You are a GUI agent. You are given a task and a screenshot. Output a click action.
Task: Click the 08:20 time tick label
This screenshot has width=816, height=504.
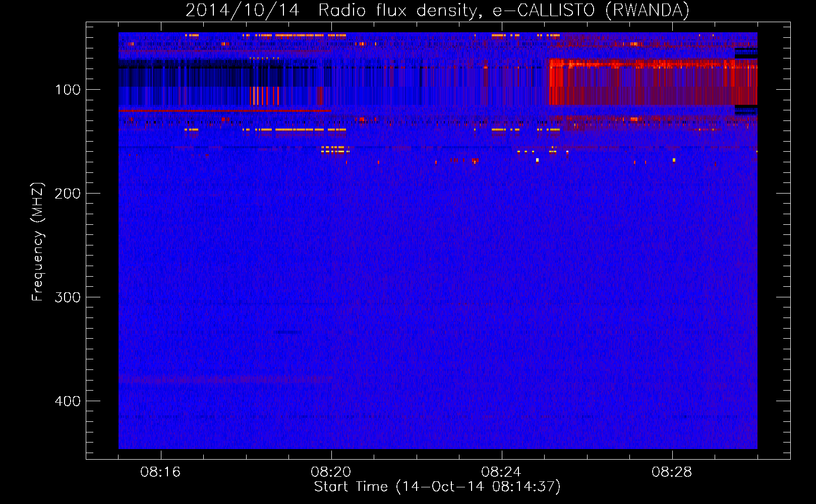(331, 472)
